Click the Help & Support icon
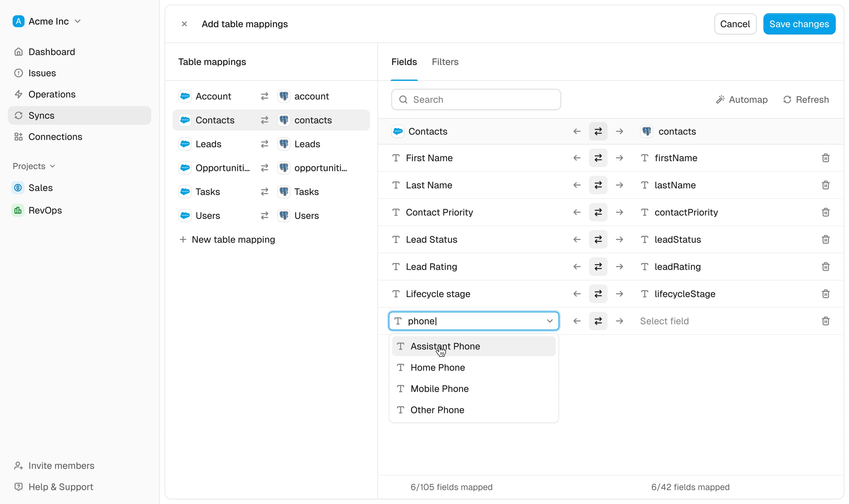Screen dimensions: 849x504 (x=19, y=487)
